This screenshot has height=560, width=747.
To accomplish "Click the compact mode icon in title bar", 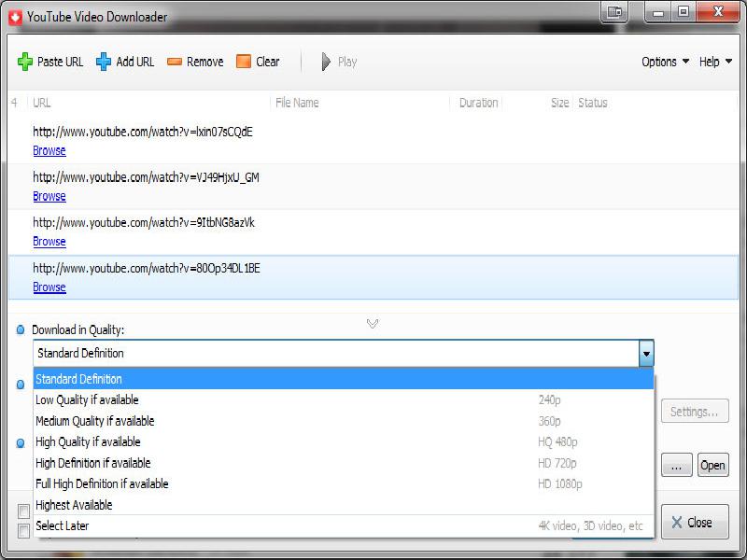I will [x=614, y=11].
